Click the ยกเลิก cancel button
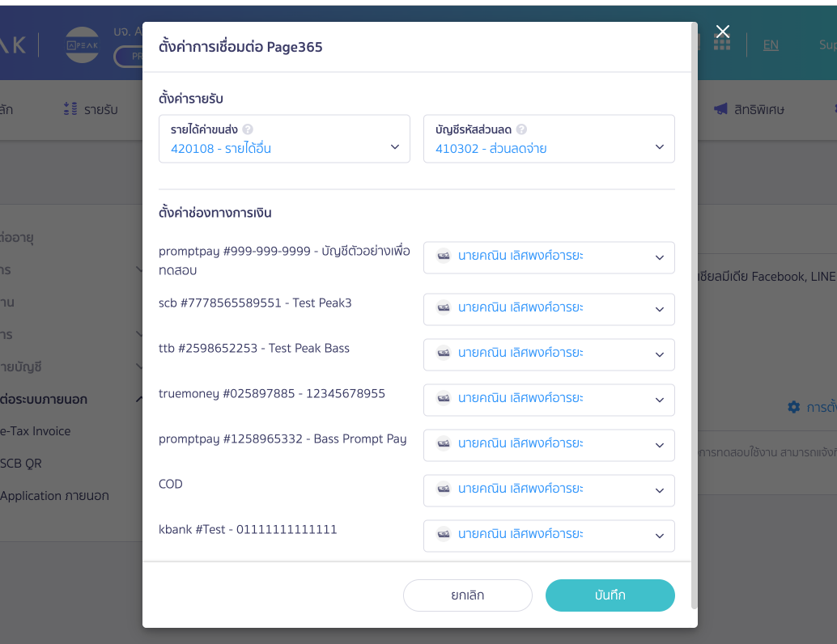 tap(468, 595)
